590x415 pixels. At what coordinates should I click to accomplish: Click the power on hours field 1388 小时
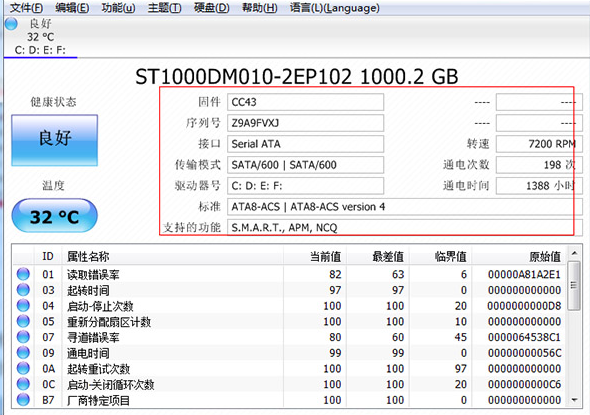(x=539, y=186)
